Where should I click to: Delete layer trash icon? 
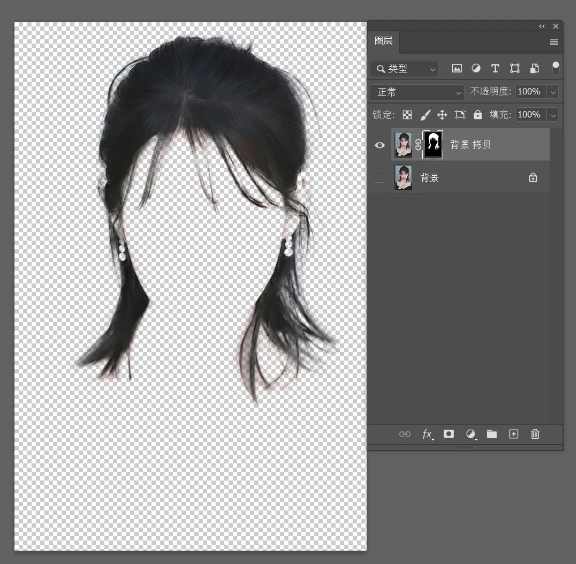click(535, 434)
